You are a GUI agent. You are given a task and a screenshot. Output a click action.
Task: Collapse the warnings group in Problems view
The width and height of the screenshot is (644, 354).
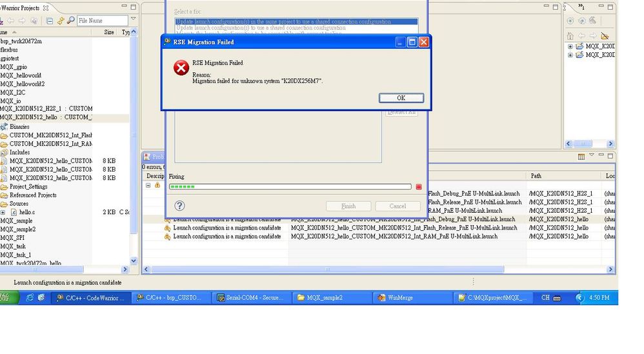click(x=148, y=186)
